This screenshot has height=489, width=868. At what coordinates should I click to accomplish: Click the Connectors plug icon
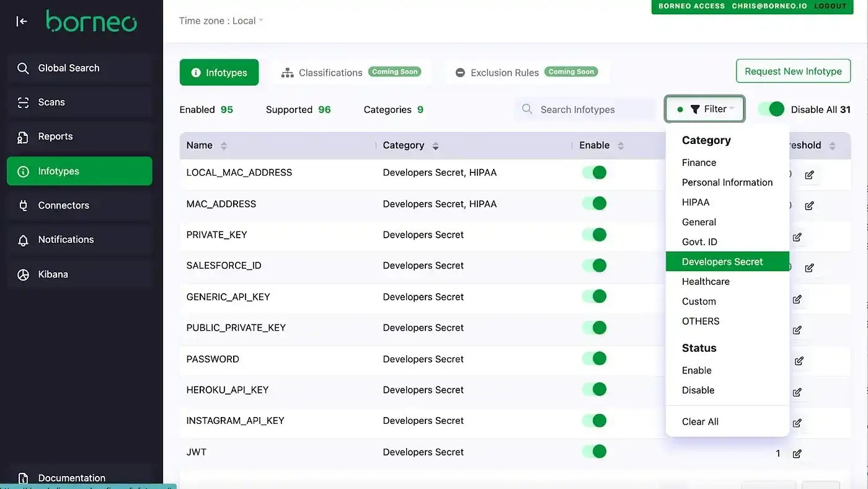click(x=23, y=205)
